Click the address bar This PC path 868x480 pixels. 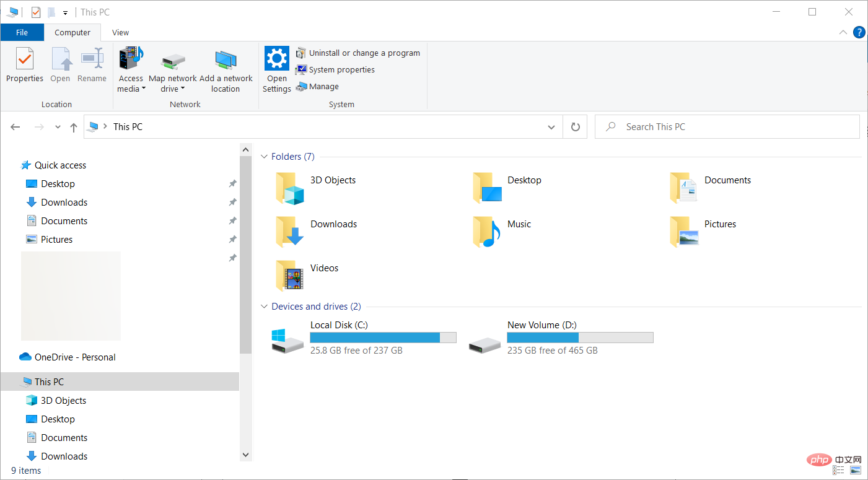pos(128,127)
